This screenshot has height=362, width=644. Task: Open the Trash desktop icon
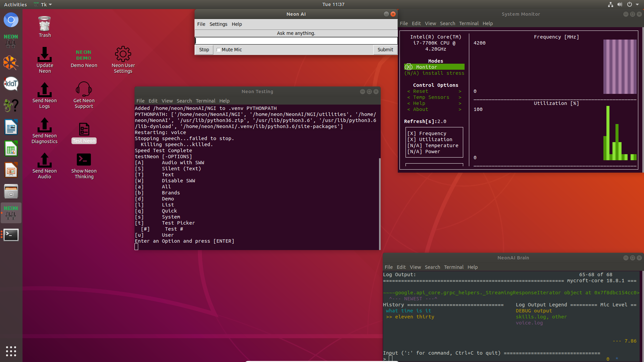pos(45,26)
